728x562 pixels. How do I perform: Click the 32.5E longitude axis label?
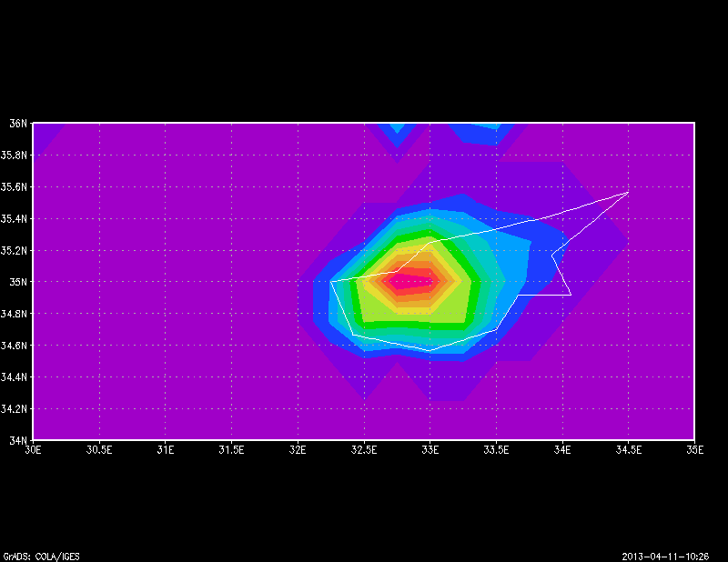(x=364, y=450)
